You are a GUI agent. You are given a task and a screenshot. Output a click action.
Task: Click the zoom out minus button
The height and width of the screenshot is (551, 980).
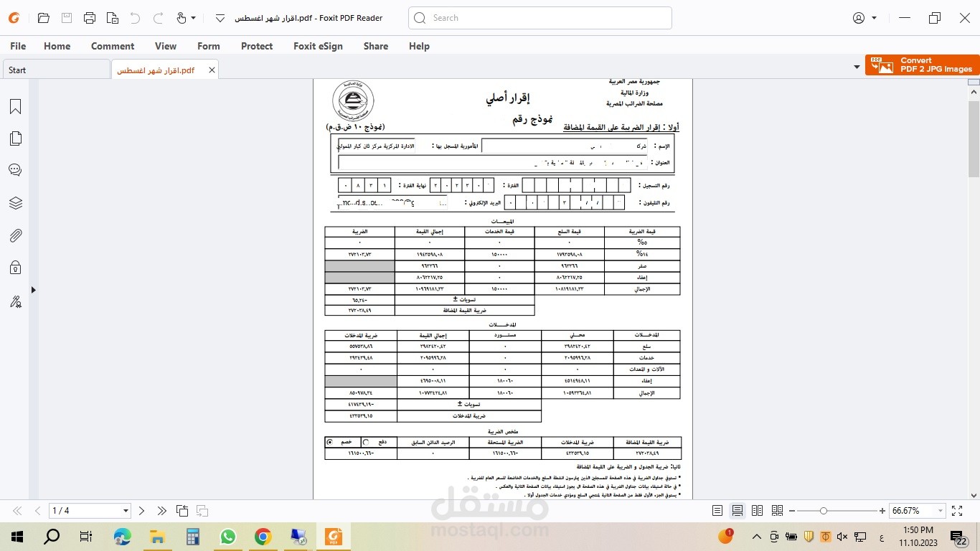(793, 511)
